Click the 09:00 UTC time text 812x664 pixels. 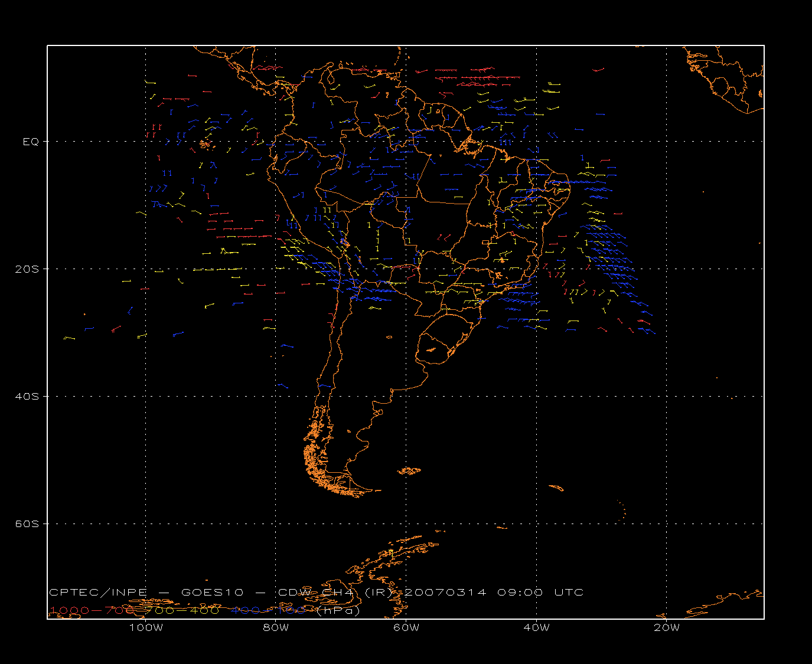point(540,592)
